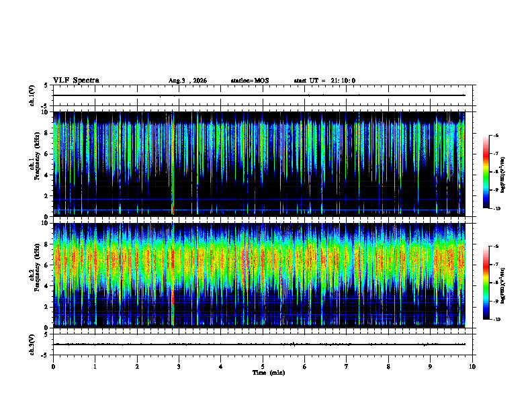Click time axis tick label "3"
Viewport: 532px width, 411px height.
[x=179, y=367]
